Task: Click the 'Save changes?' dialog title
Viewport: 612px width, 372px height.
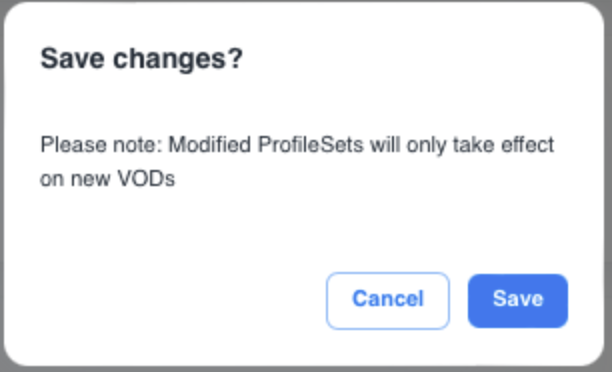Action: click(142, 59)
